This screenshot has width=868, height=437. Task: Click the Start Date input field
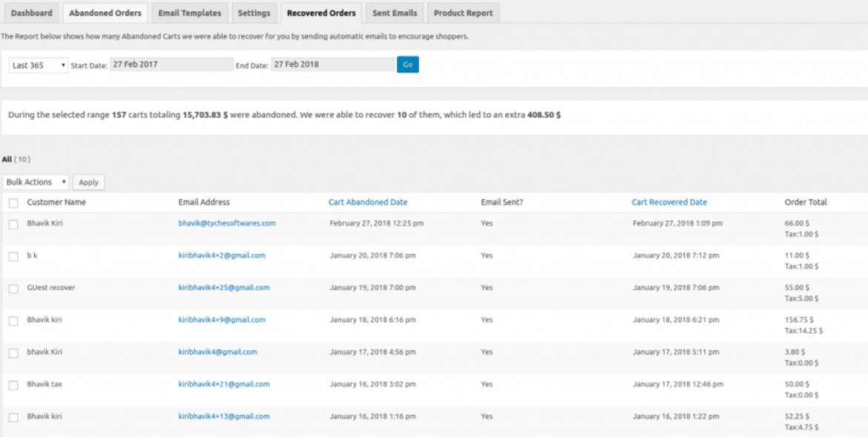(x=171, y=65)
